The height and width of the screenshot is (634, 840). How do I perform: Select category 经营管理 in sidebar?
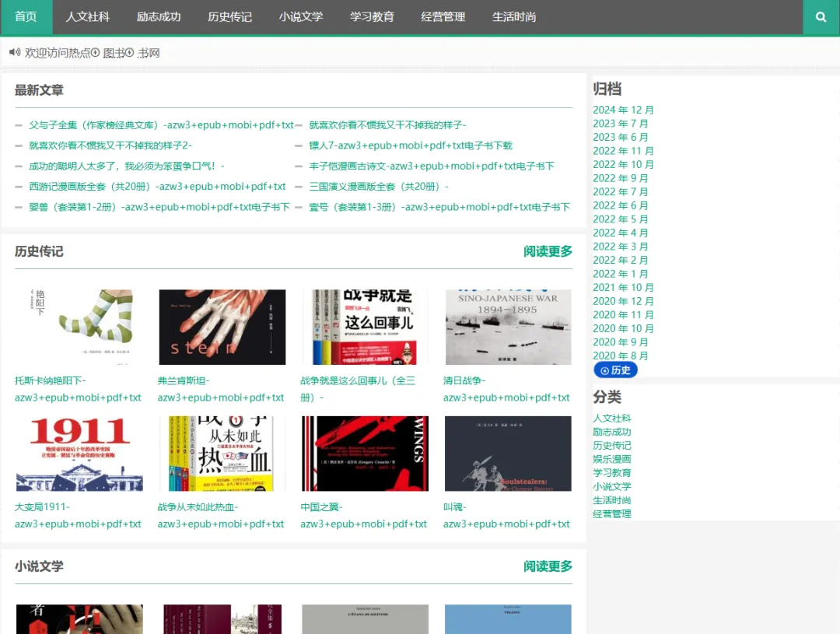pos(612,514)
